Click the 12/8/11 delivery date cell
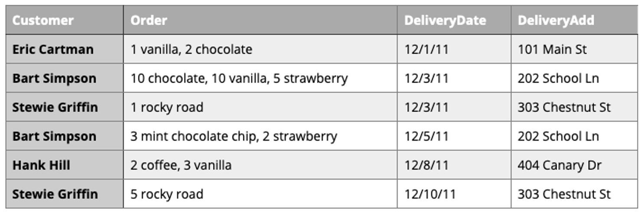 coord(426,165)
